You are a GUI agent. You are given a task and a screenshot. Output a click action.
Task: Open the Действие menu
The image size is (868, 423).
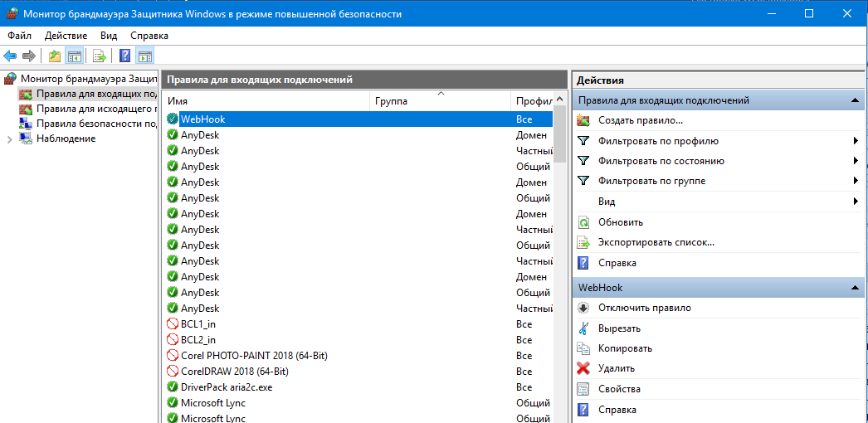click(x=66, y=36)
